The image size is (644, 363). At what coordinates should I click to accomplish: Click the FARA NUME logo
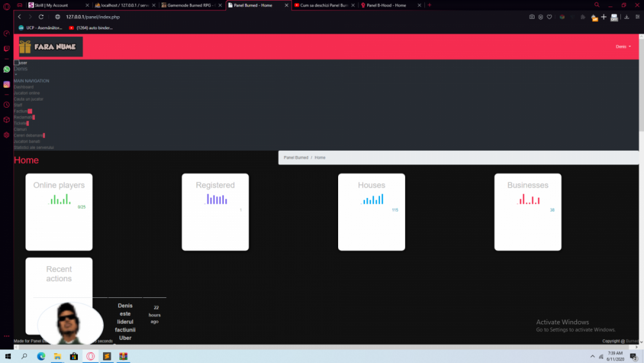coord(49,46)
